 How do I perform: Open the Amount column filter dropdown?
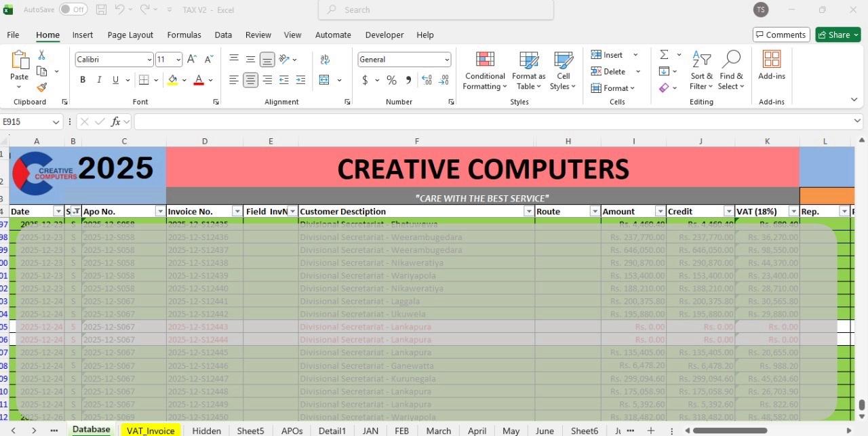tap(660, 212)
